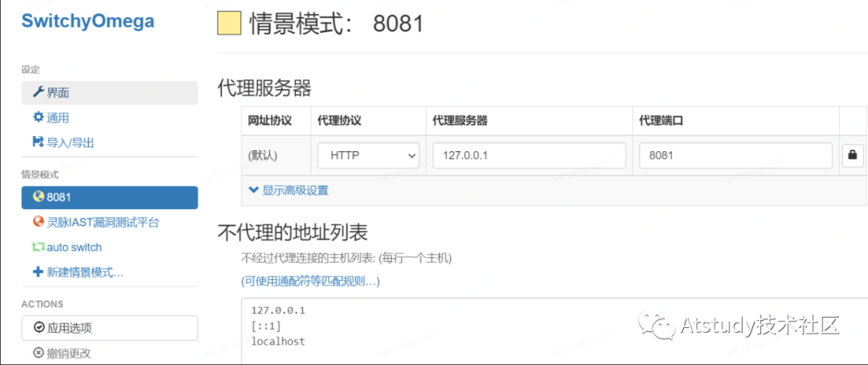Click the SwitchyOmega title link
Screen dimensions: 868x365
point(88,21)
